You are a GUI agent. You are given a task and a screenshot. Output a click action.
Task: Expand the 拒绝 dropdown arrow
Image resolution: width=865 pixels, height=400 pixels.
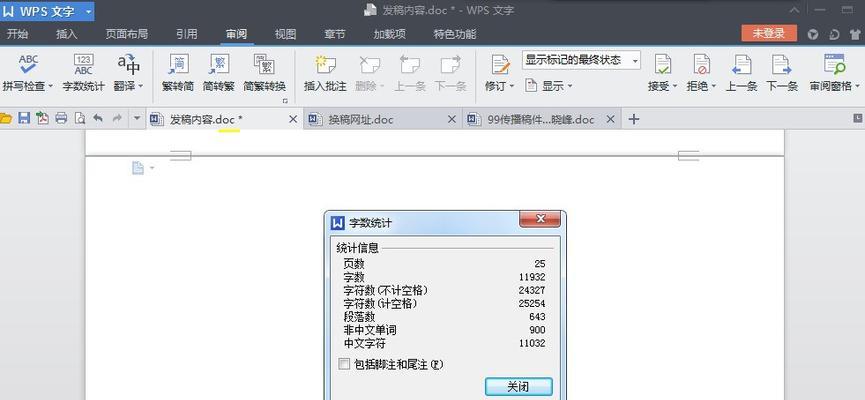(713, 86)
